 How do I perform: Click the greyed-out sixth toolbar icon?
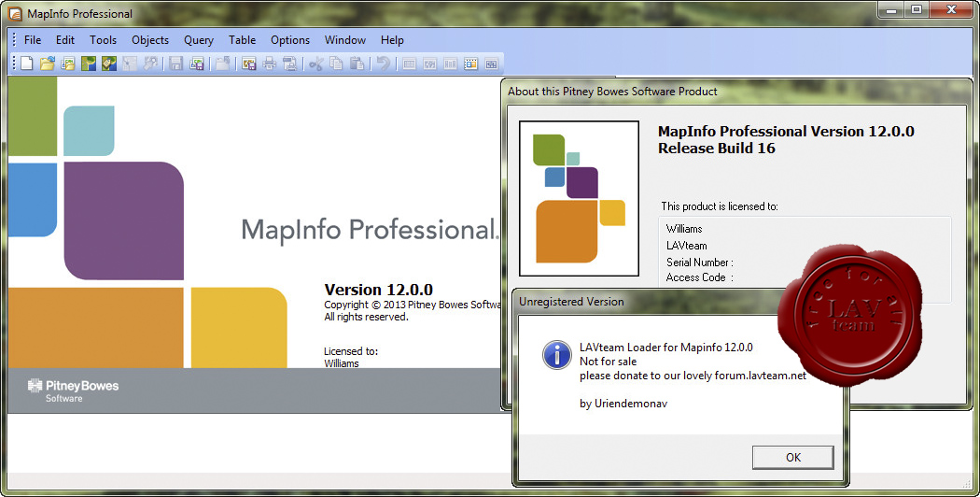pos(130,64)
